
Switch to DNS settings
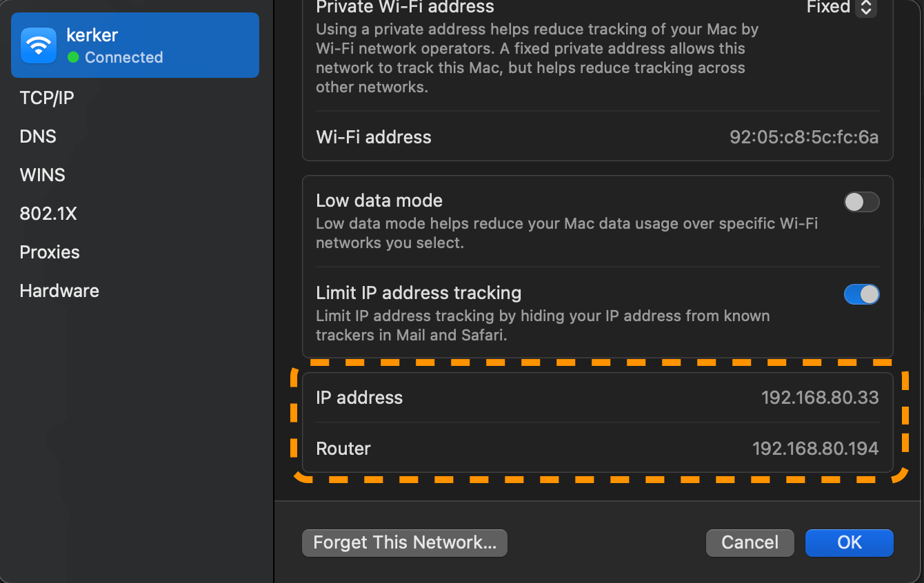click(38, 136)
